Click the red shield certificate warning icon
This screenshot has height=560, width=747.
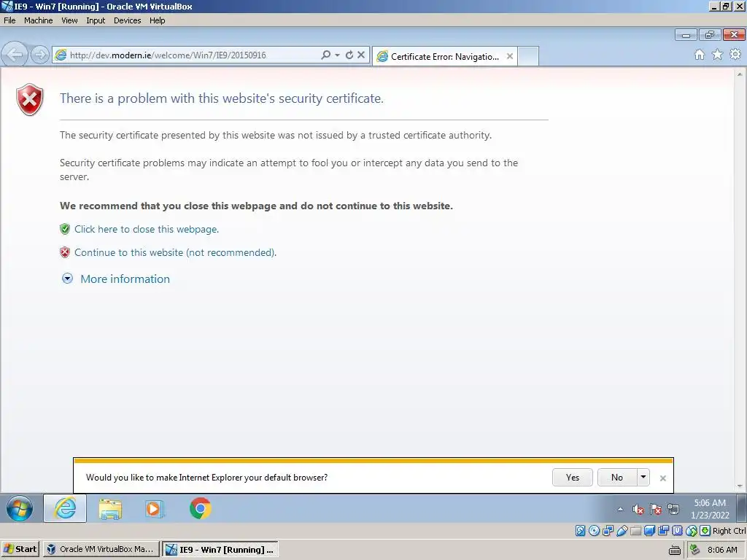coord(29,99)
